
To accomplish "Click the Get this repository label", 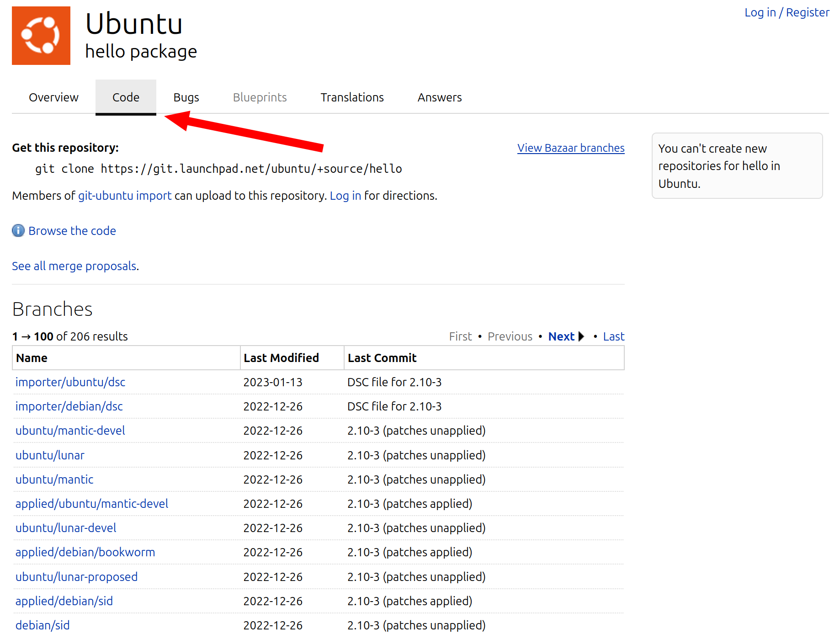I will click(65, 148).
